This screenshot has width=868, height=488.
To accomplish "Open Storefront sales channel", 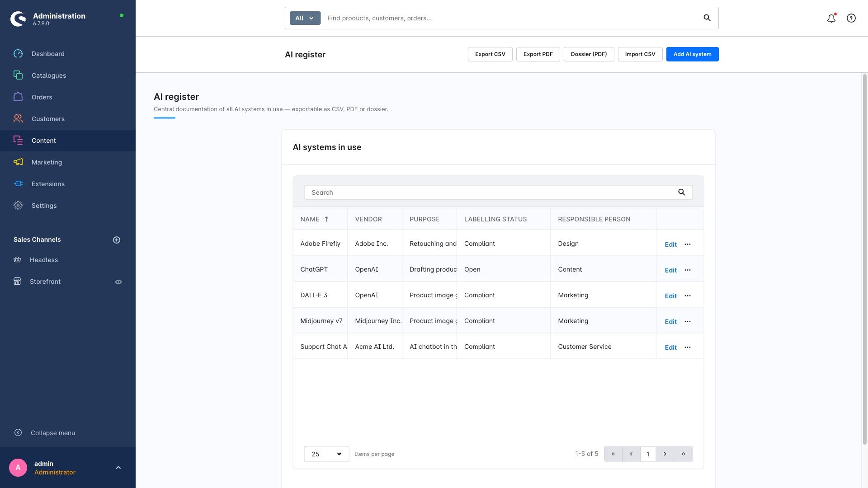I will coord(45,282).
